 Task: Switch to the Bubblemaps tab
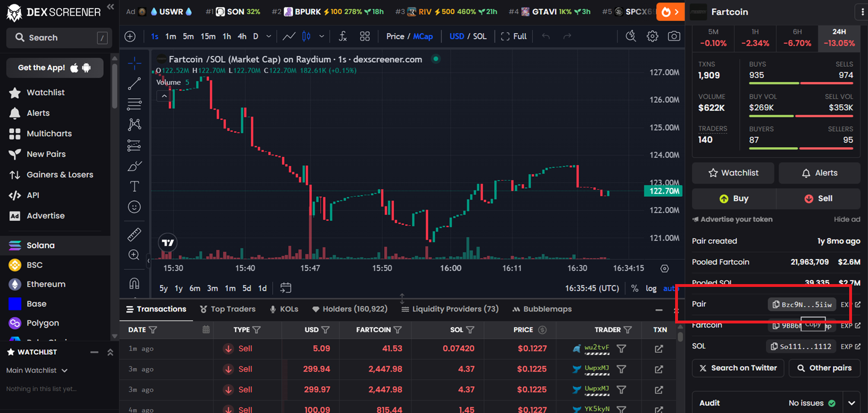pos(542,309)
